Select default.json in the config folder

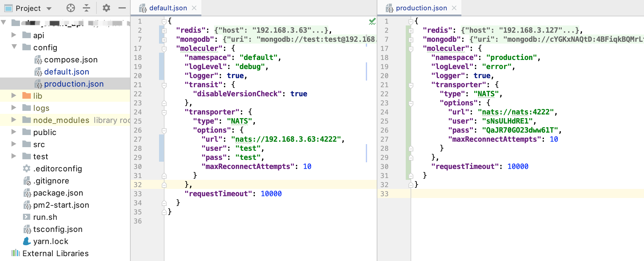pos(67,72)
